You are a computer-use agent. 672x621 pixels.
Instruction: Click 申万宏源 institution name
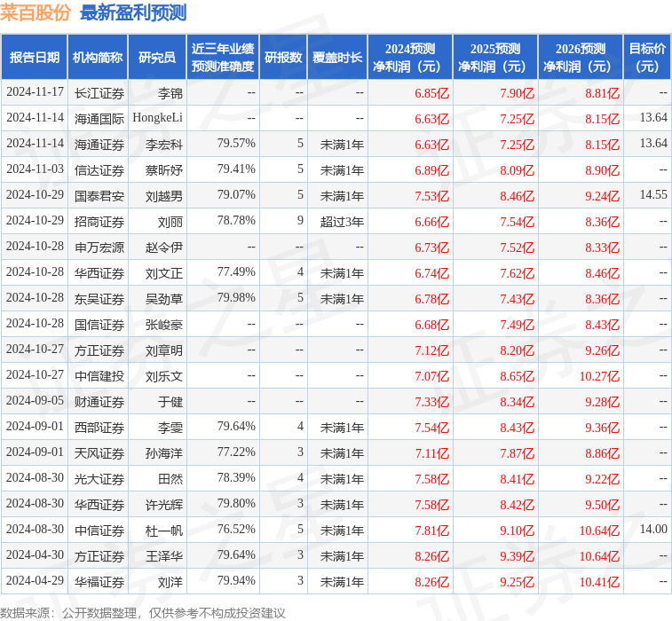coord(99,248)
